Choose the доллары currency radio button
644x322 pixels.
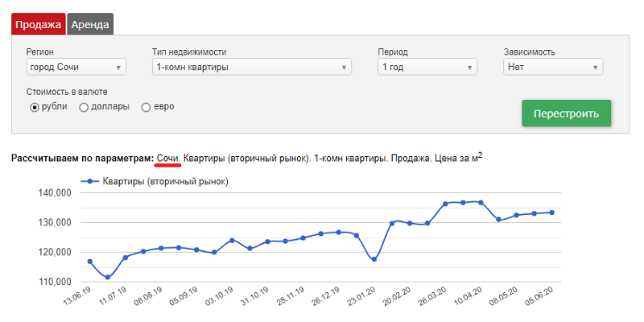pyautogui.click(x=84, y=107)
